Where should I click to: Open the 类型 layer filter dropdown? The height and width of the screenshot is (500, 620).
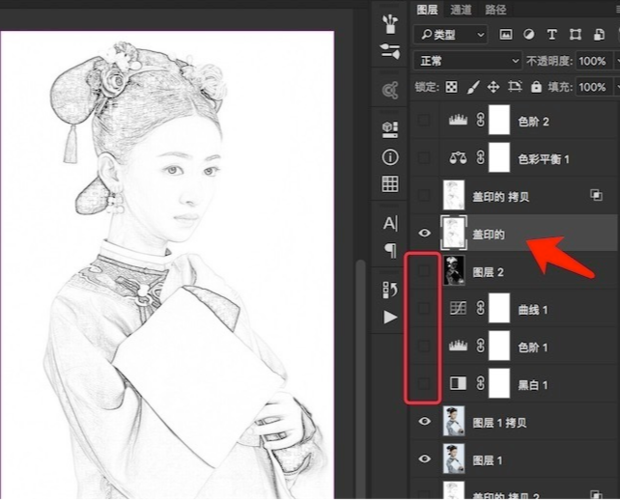(451, 34)
